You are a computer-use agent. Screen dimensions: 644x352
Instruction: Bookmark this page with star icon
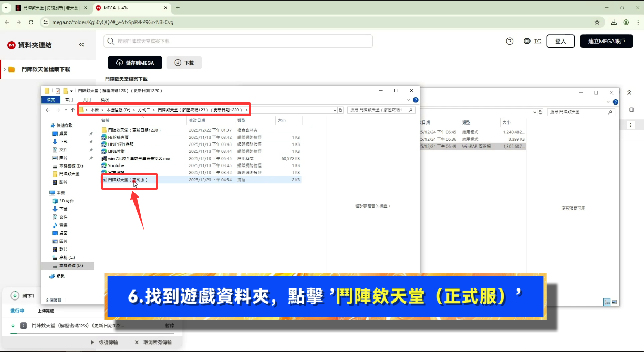coord(597,23)
